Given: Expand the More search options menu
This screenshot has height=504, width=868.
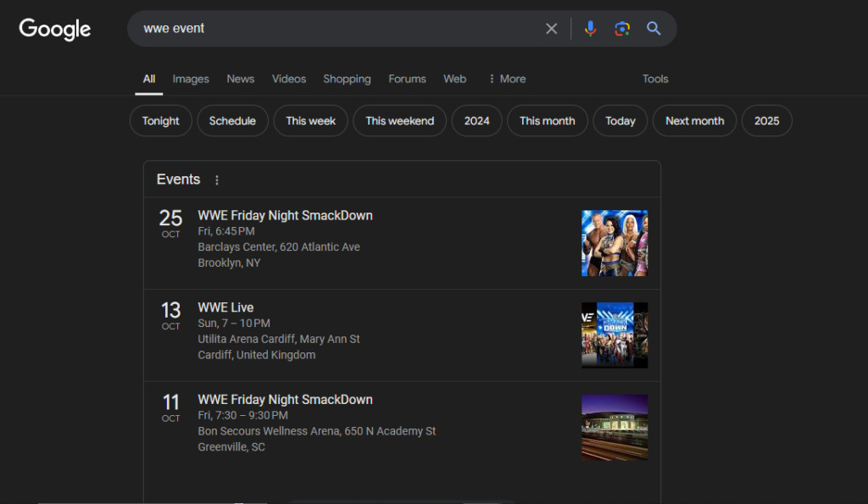Looking at the screenshot, I should [x=507, y=79].
